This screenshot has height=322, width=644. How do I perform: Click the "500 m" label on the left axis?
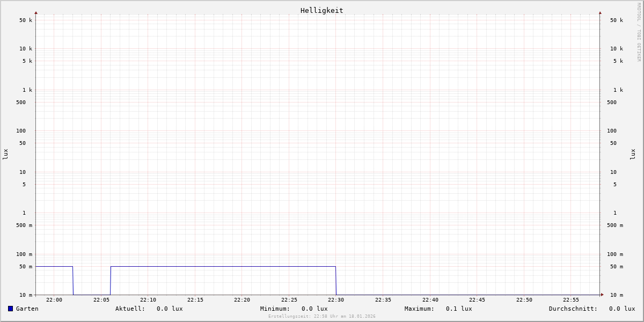pyautogui.click(x=24, y=225)
